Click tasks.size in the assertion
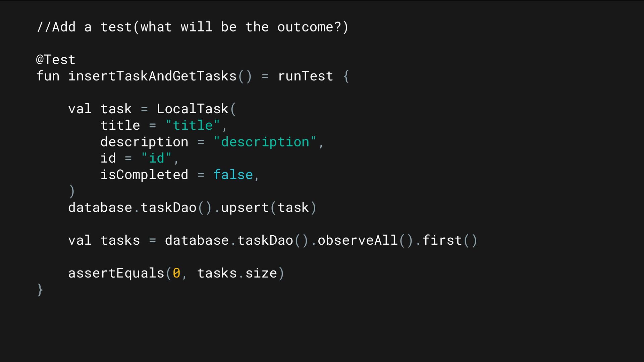The width and height of the screenshot is (644, 362). click(237, 273)
